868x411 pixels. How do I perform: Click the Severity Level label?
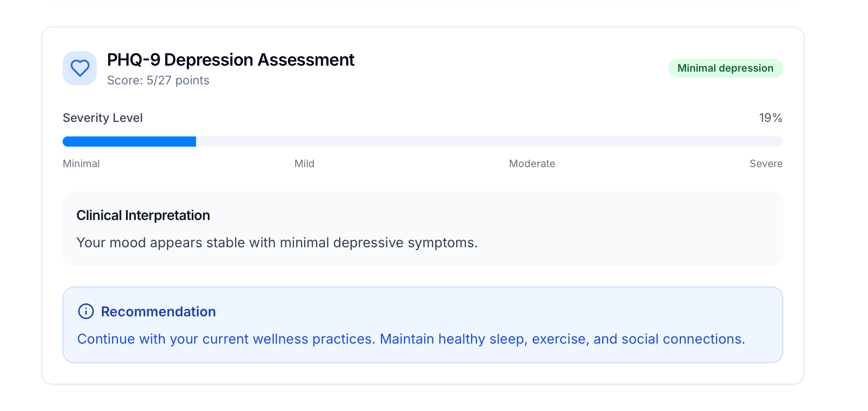pyautogui.click(x=103, y=118)
